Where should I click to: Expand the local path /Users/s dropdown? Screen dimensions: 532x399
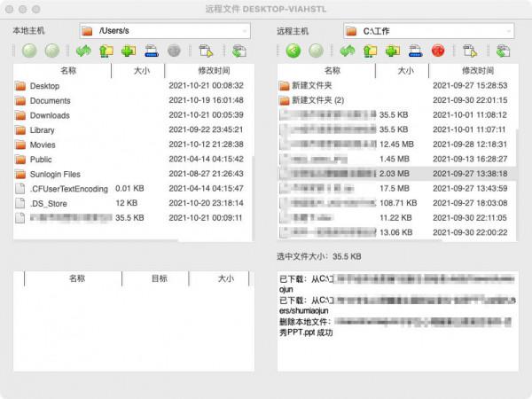coord(245,31)
